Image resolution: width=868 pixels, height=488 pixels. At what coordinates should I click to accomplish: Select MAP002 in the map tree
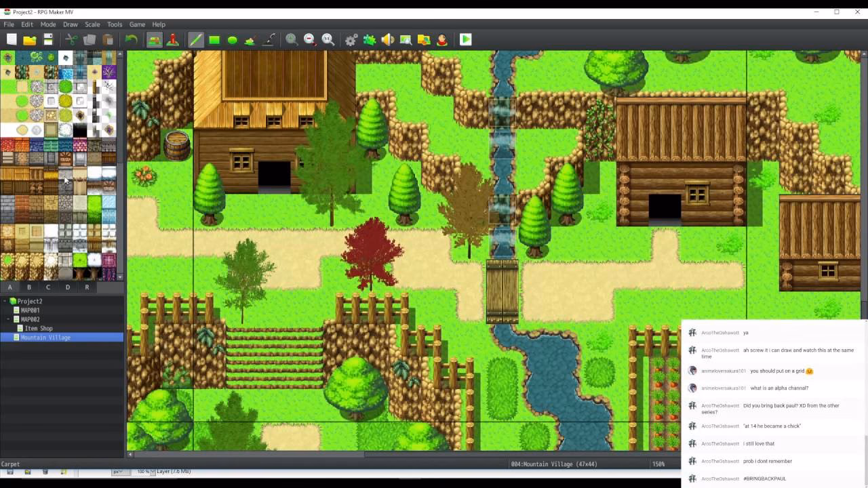coord(30,319)
